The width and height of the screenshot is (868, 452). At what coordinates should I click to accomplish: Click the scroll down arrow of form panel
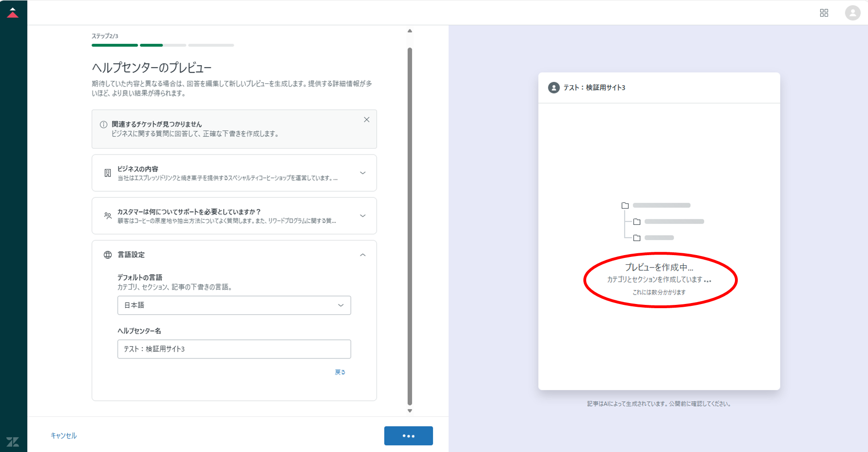410,411
